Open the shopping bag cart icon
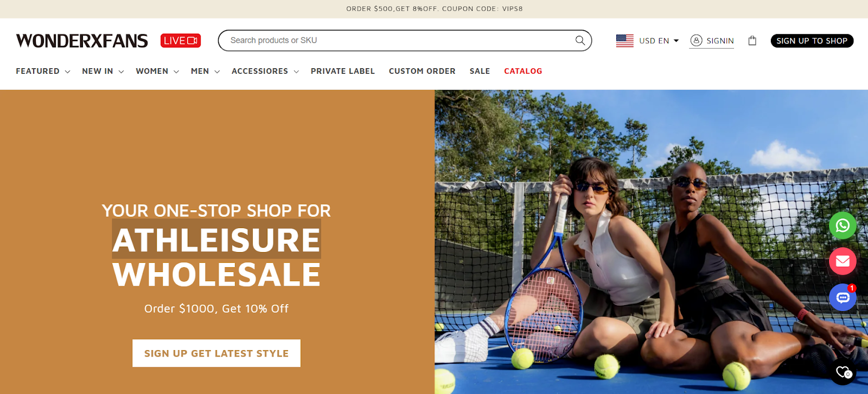This screenshot has width=868, height=394. (752, 41)
